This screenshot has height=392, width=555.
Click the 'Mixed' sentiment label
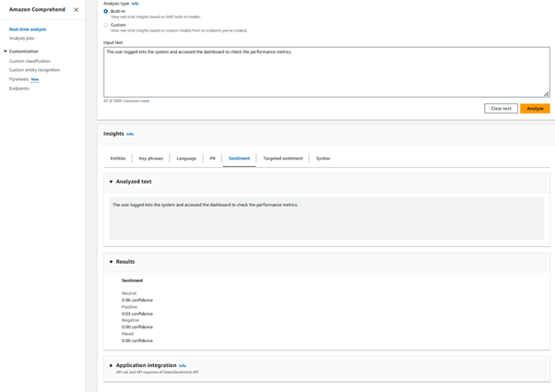[x=128, y=334]
